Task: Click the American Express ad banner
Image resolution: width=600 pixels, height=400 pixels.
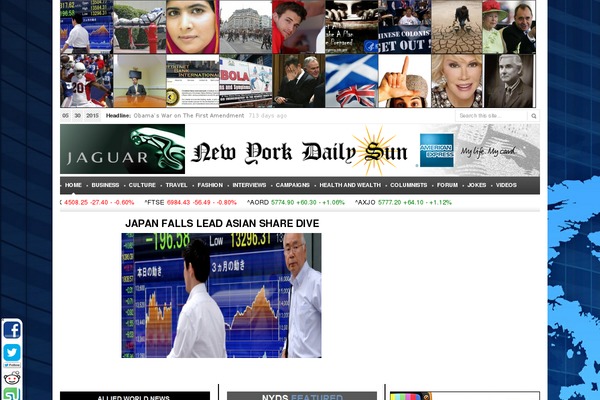Action: tap(478, 150)
